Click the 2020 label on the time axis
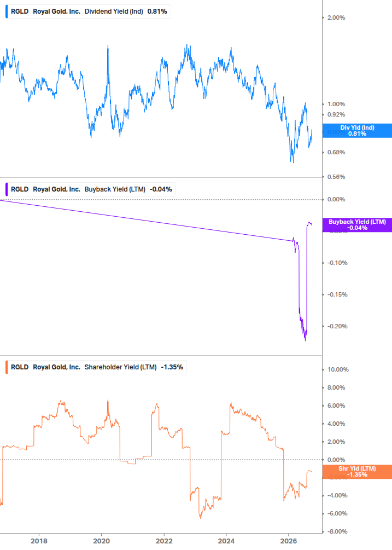This screenshot has width=392, height=550. [x=101, y=541]
